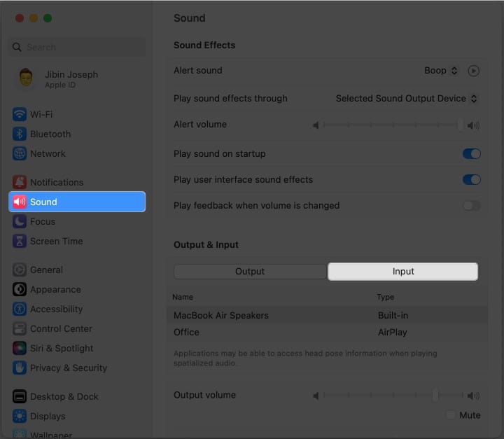Open Notifications bell icon
Viewport: 504px width, 439px height.
[x=20, y=182]
